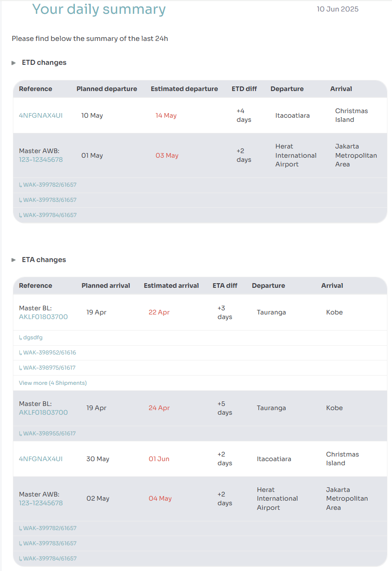The width and height of the screenshot is (392, 571).
Task: Open first Master BL AKLF01803700 link
Action: coord(43,317)
